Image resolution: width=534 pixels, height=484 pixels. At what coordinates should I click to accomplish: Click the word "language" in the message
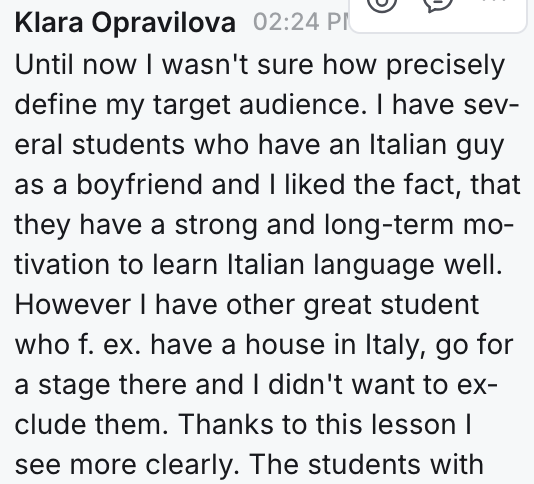(x=374, y=267)
